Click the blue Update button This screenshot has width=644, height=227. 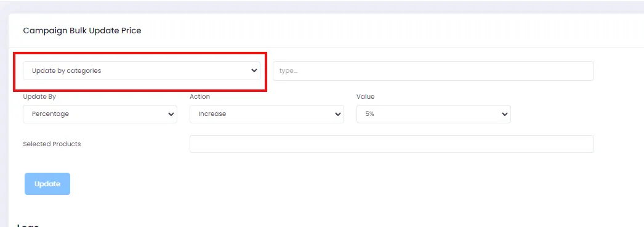pyautogui.click(x=47, y=184)
